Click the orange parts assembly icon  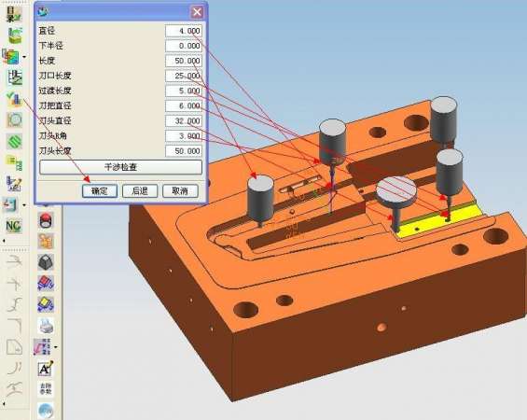(x=46, y=242)
